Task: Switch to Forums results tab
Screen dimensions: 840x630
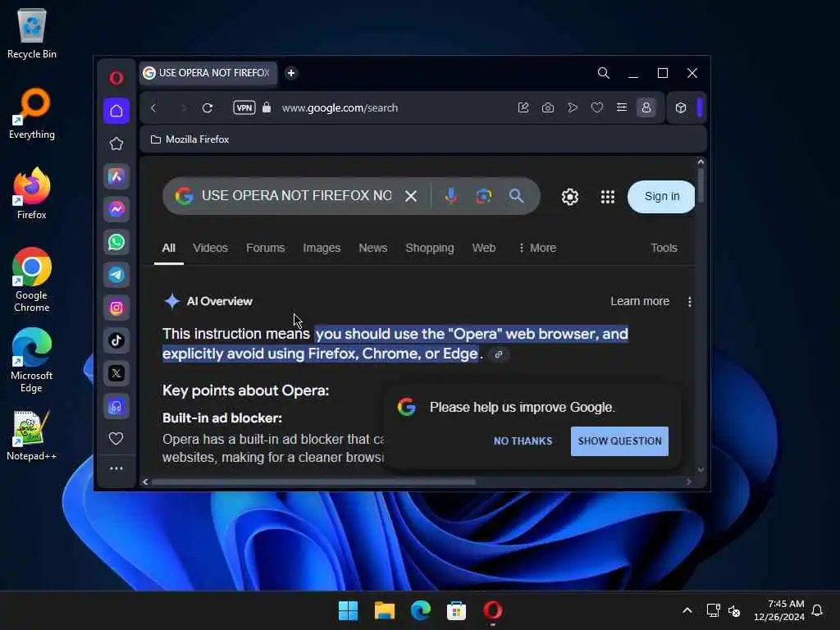Action: coord(265,248)
